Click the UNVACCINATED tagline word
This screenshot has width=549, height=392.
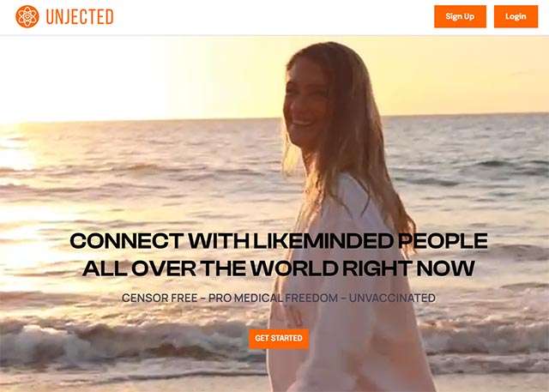[x=392, y=298]
